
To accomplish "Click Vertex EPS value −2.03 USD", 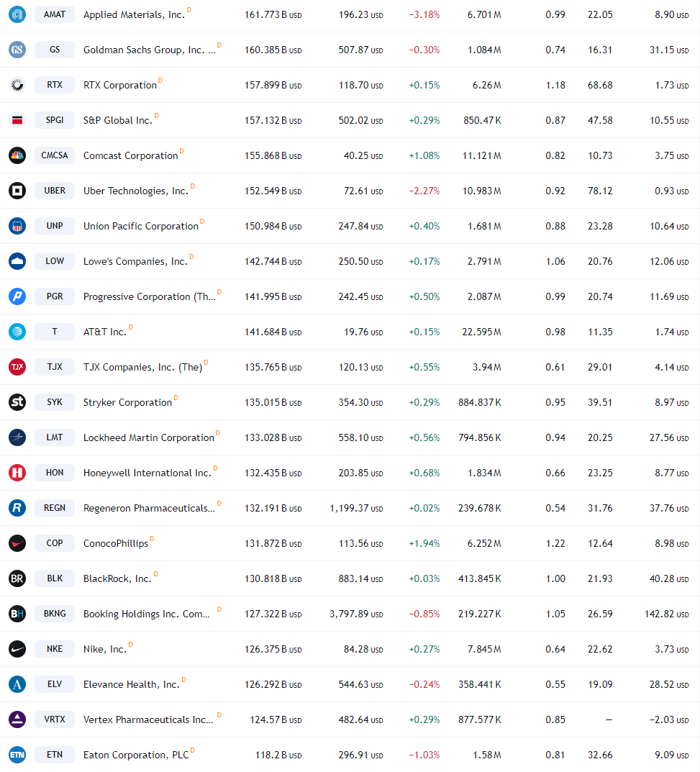I will (669, 719).
